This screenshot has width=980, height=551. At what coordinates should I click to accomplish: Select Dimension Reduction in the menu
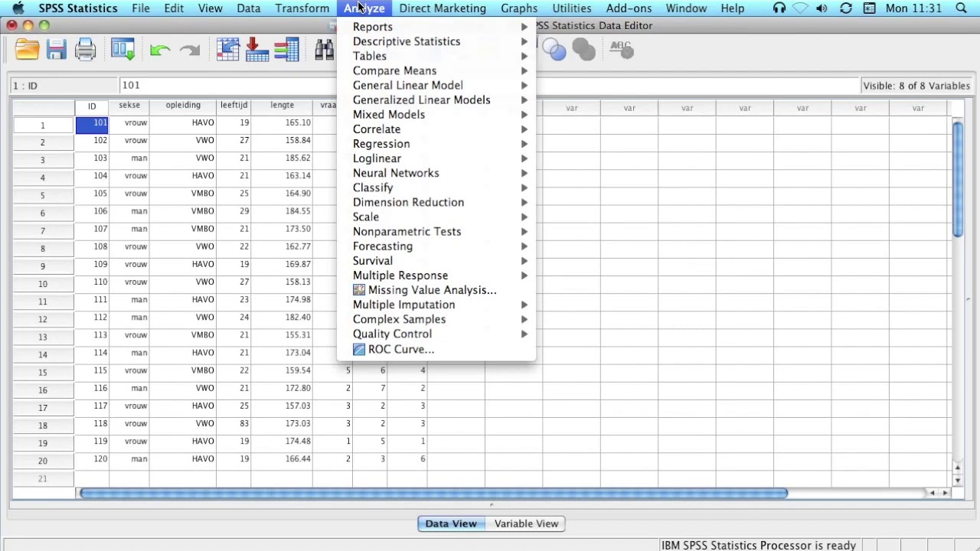tap(436, 202)
